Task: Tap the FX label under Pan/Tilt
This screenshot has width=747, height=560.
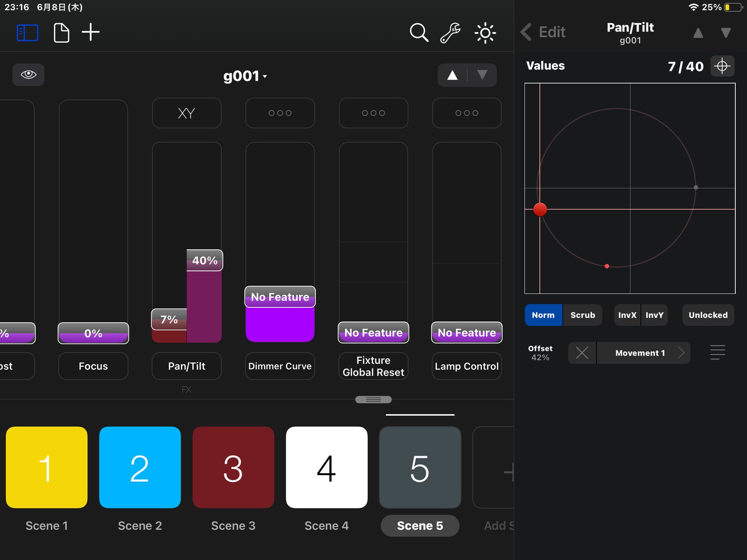Action: [186, 390]
